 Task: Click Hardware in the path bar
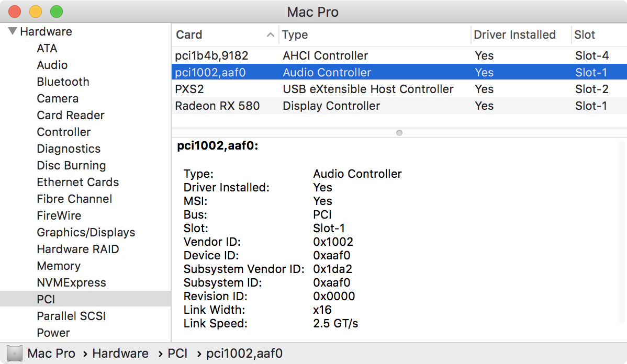tap(120, 354)
